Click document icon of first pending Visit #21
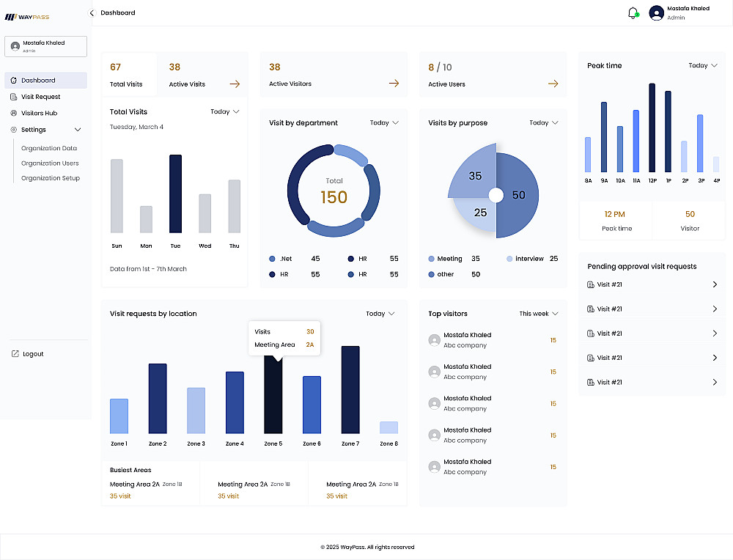The width and height of the screenshot is (733, 560). (x=590, y=284)
